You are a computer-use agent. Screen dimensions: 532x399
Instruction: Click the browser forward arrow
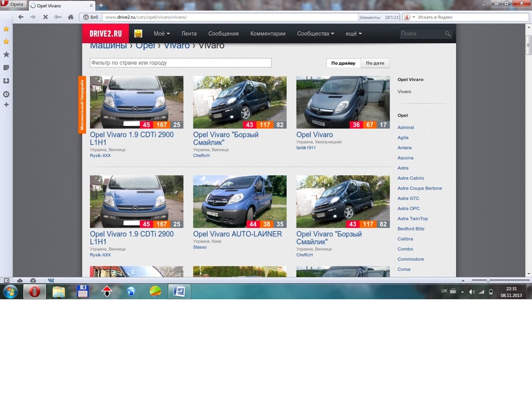click(33, 17)
